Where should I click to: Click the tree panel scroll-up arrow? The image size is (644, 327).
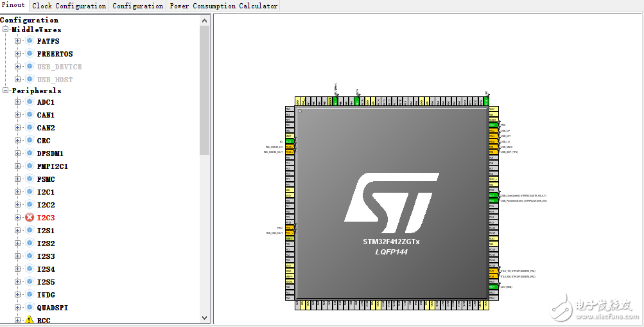[x=205, y=20]
